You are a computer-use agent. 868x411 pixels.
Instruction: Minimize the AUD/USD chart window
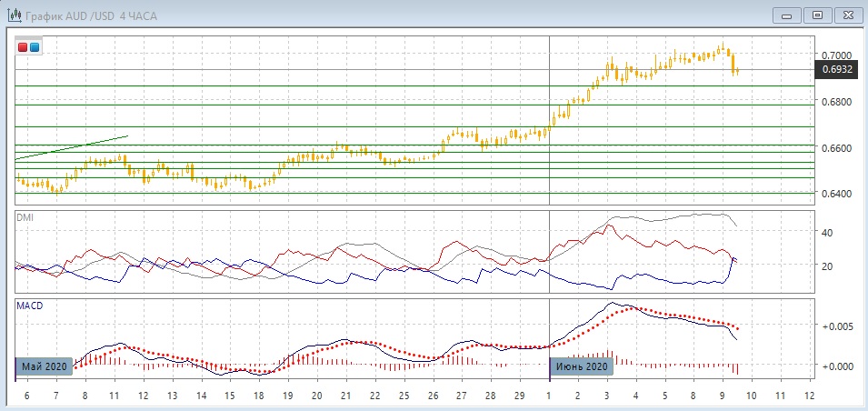[786, 15]
